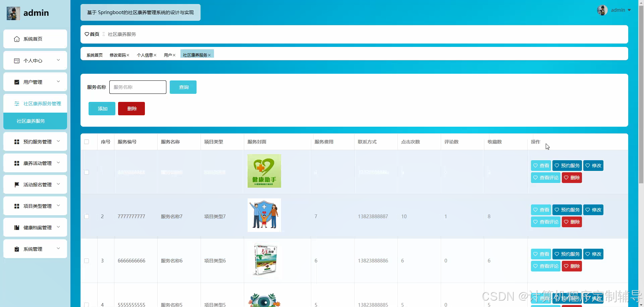Click 修改 for row 6666666666
Viewport: 644px width, 307px height.
tap(593, 254)
